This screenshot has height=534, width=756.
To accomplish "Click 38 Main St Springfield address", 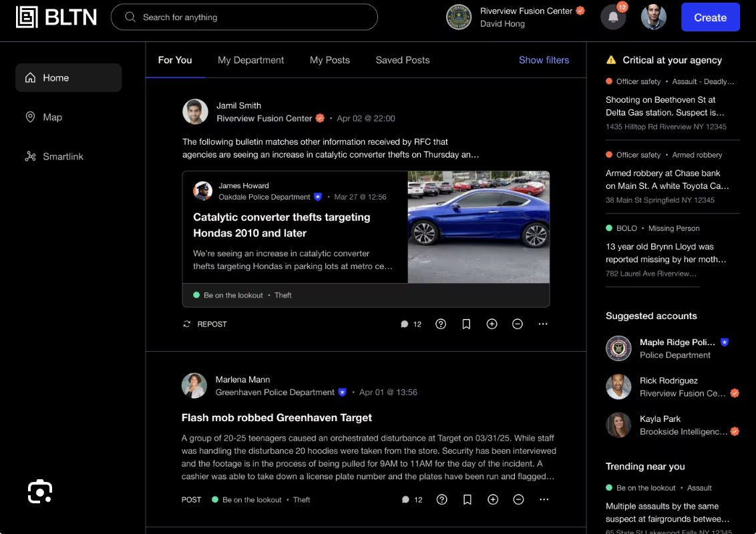I will (x=660, y=200).
